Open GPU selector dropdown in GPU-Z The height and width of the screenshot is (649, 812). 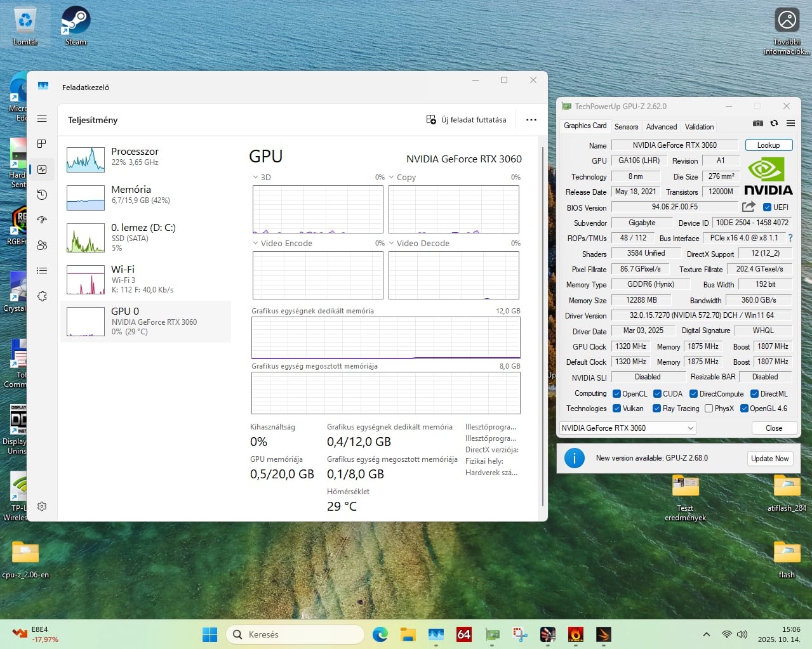click(627, 428)
